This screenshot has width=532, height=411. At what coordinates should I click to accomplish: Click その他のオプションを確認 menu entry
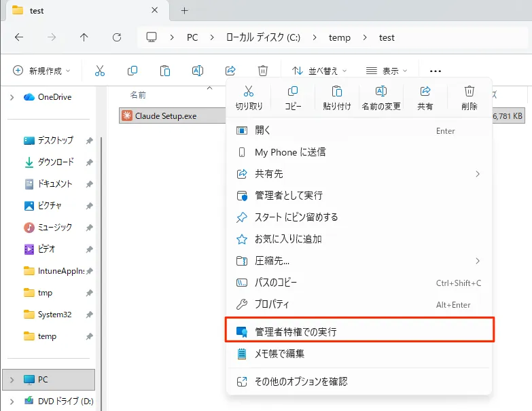(x=301, y=382)
